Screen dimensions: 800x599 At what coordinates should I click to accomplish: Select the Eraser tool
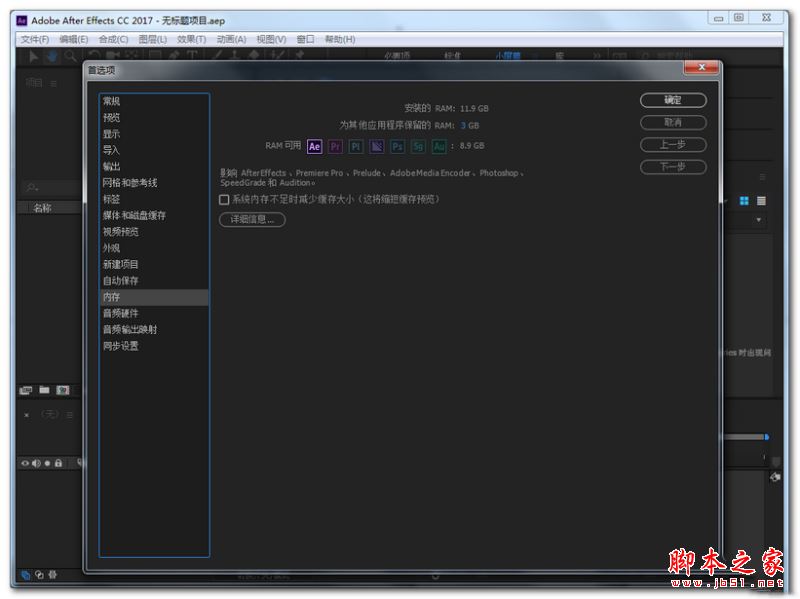(x=254, y=56)
